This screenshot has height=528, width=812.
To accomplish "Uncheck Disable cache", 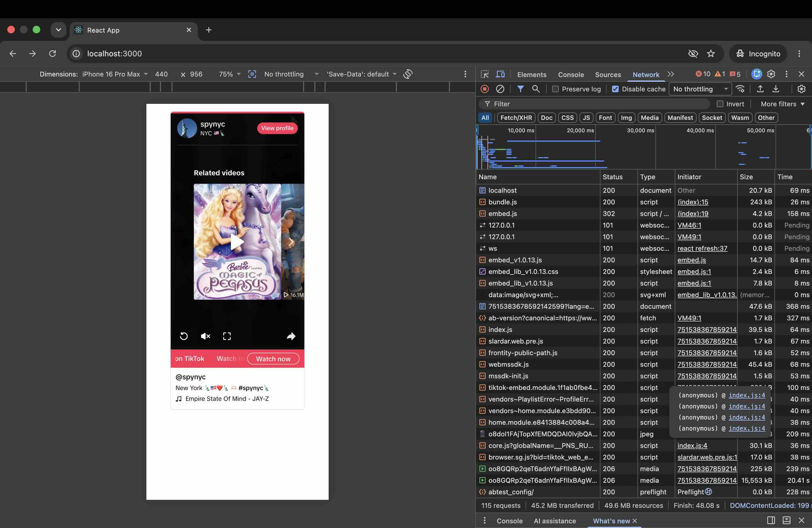I will click(x=615, y=89).
